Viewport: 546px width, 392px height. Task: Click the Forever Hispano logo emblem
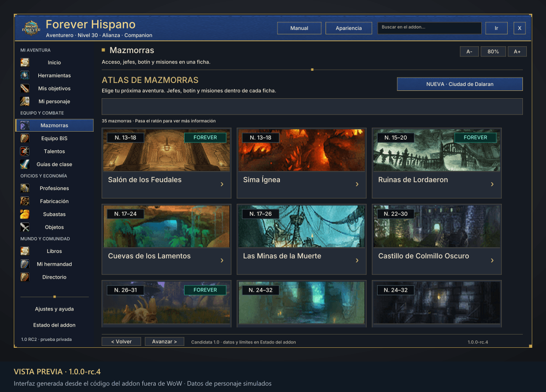tap(31, 28)
